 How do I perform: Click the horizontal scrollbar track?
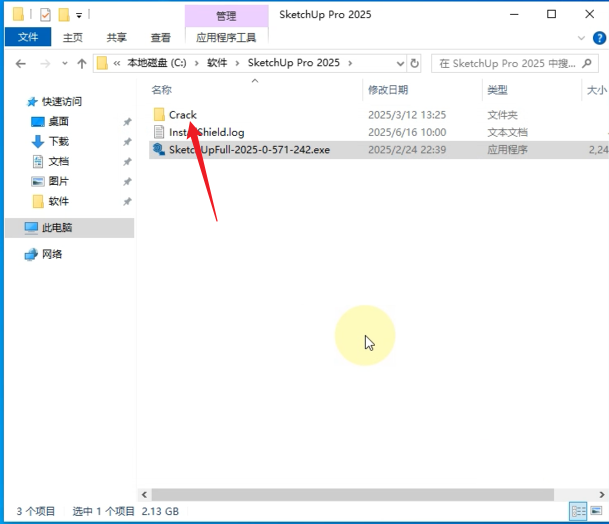pos(353,494)
